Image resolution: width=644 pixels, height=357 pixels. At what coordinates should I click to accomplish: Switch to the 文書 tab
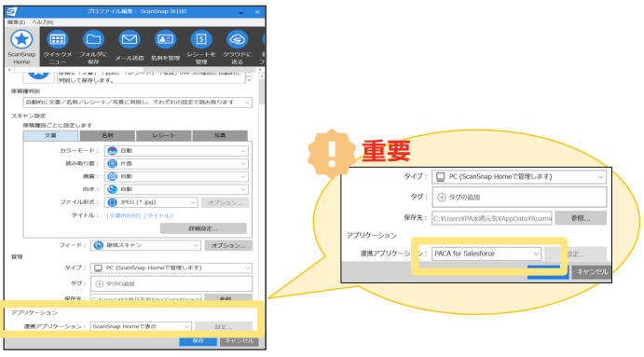(x=50, y=135)
